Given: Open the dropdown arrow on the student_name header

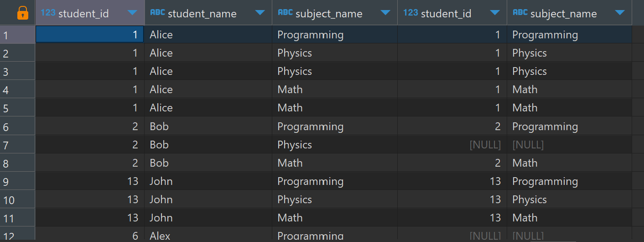Looking at the screenshot, I should 260,13.
